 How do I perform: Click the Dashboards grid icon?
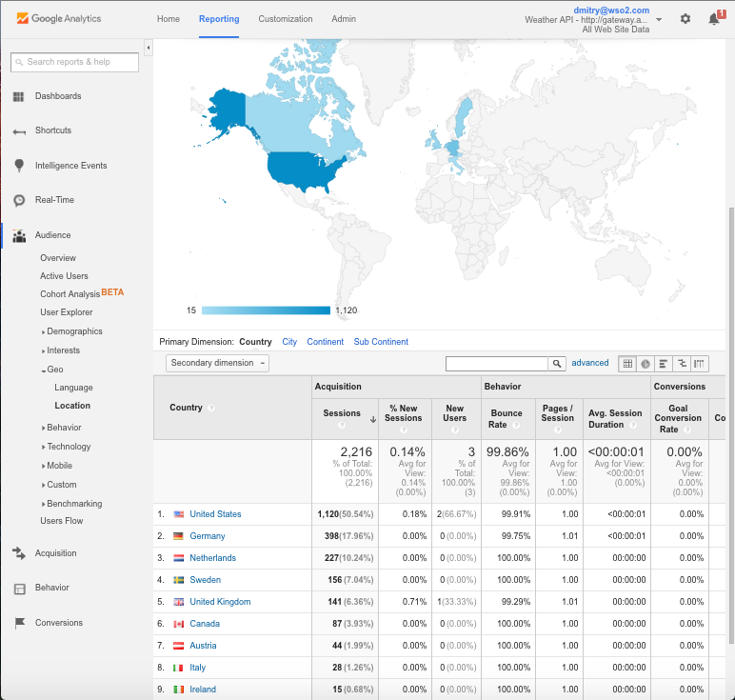click(18, 96)
